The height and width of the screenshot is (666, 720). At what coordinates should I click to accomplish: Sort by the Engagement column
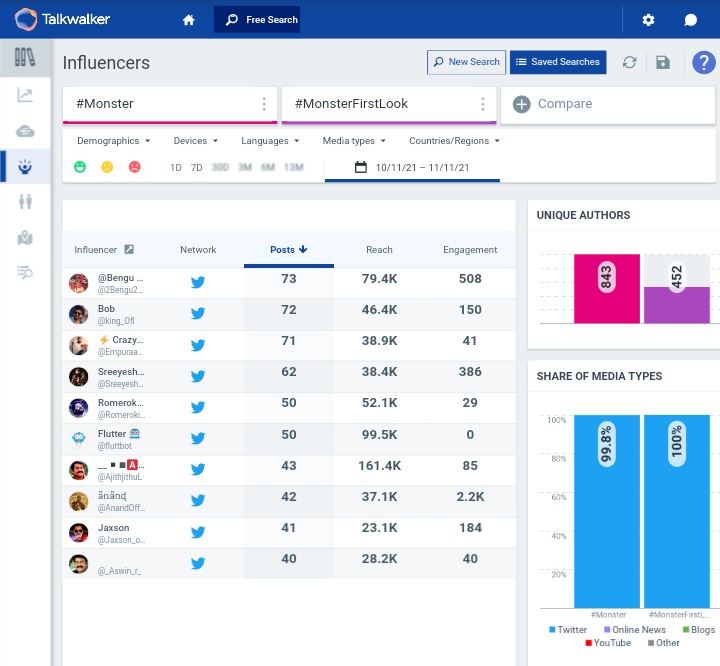click(x=470, y=249)
